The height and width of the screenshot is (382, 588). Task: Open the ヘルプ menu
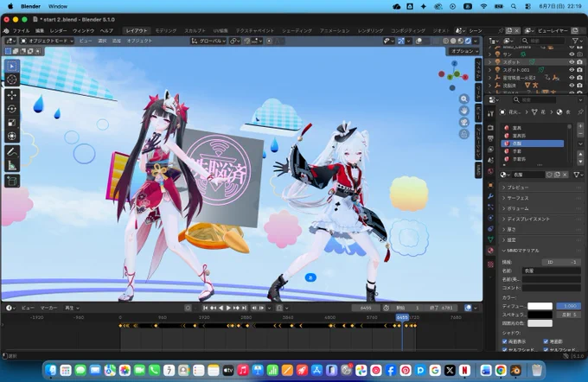(106, 31)
